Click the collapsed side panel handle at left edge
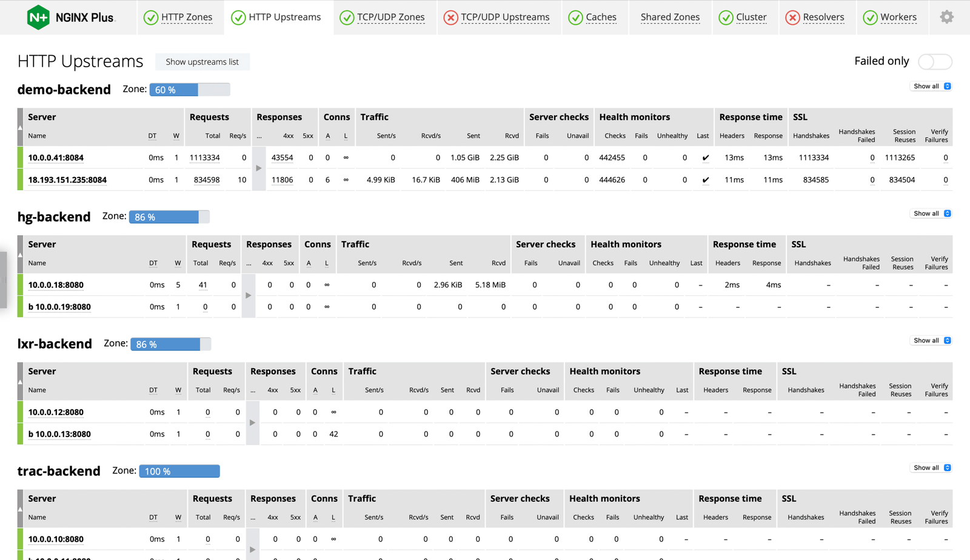The height and width of the screenshot is (560, 970). click(x=4, y=280)
